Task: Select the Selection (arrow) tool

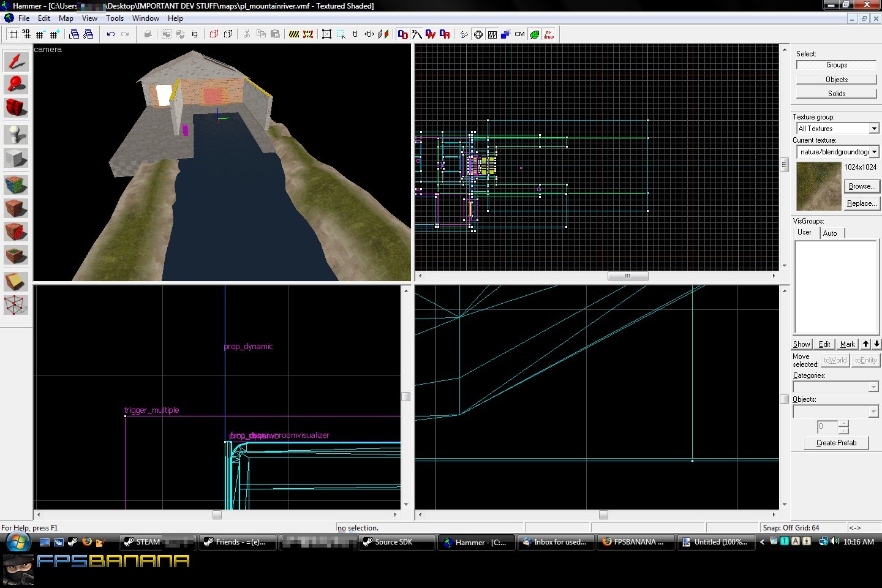Action: [x=17, y=61]
